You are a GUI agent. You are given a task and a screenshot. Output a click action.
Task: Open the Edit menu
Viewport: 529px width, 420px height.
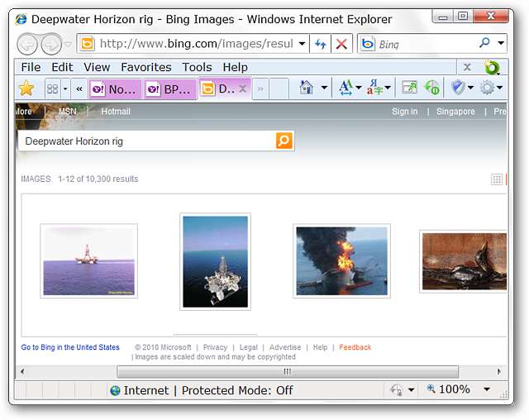pyautogui.click(x=62, y=67)
